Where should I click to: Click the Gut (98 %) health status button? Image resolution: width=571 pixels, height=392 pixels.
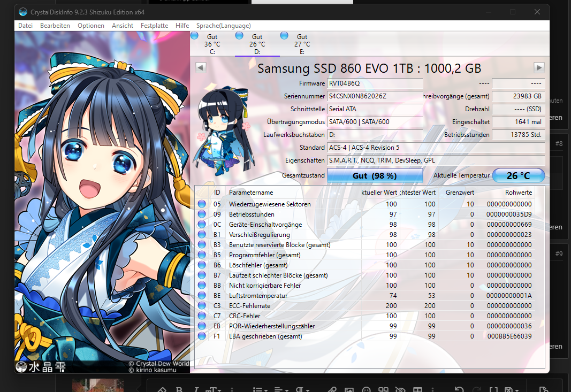click(x=375, y=176)
